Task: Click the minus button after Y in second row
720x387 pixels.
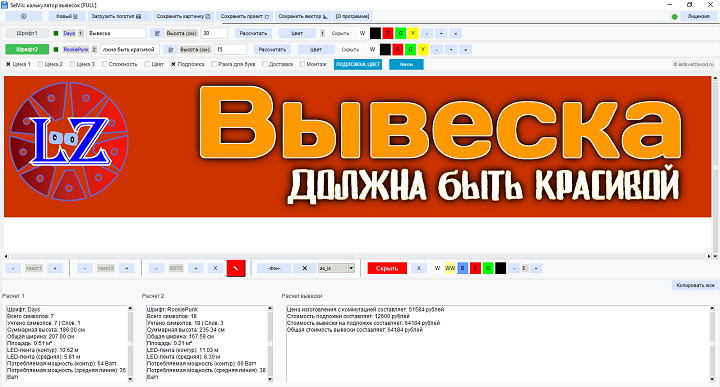Action: (x=437, y=49)
